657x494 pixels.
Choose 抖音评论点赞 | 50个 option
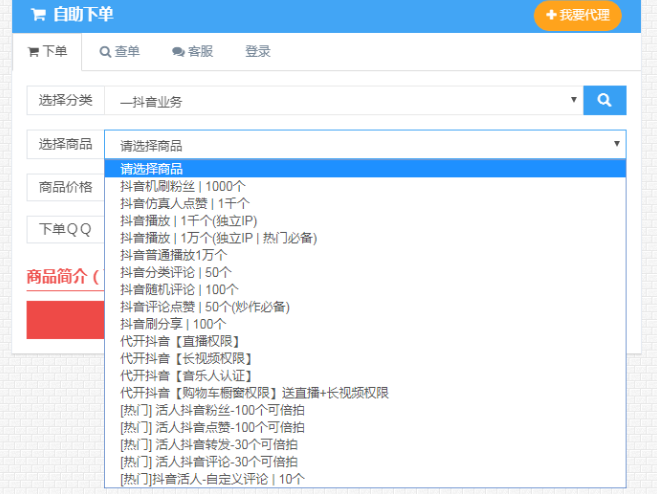pyautogui.click(x=365, y=306)
